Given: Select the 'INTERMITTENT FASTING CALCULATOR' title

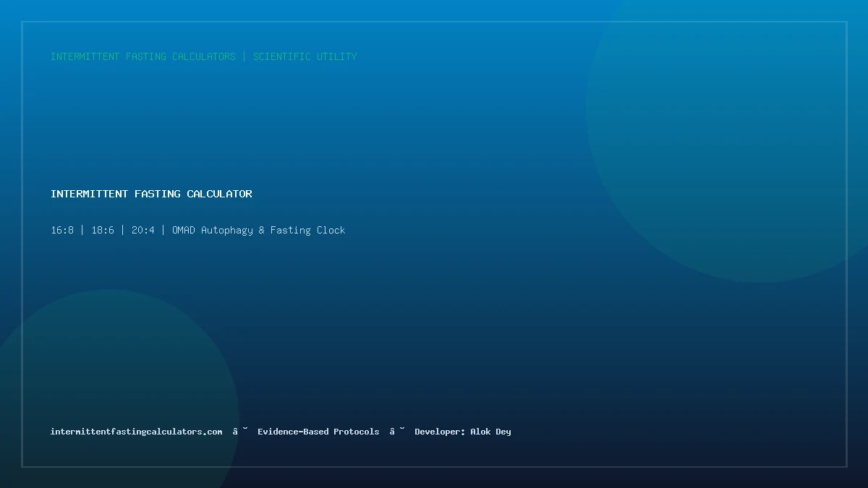Looking at the screenshot, I should (x=151, y=194).
